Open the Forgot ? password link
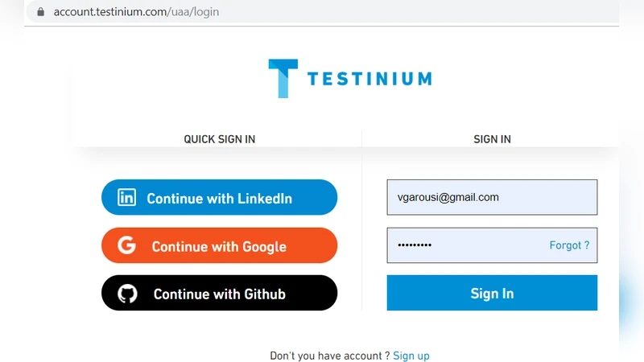The height and width of the screenshot is (362, 644). (569, 245)
